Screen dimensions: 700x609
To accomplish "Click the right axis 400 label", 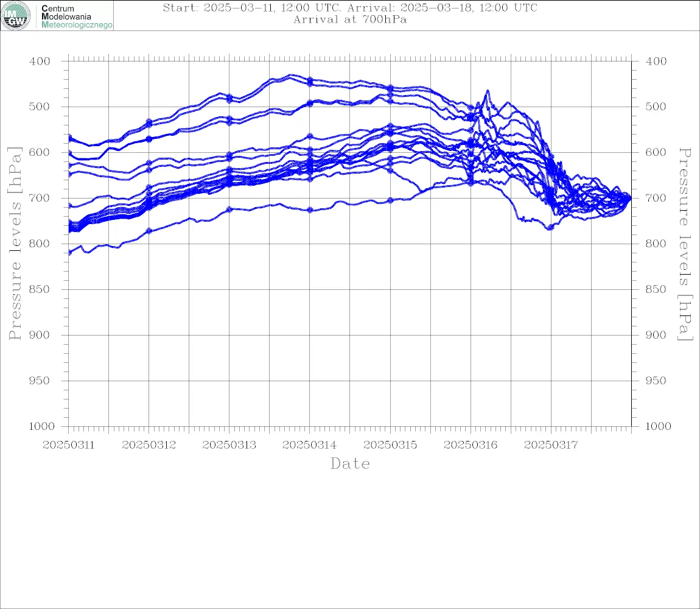I will point(656,62).
